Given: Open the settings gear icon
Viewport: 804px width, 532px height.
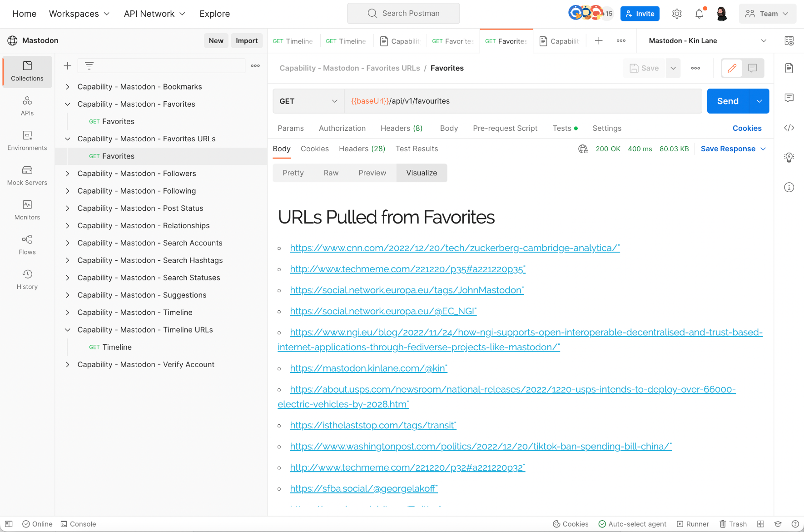Looking at the screenshot, I should tap(677, 14).
